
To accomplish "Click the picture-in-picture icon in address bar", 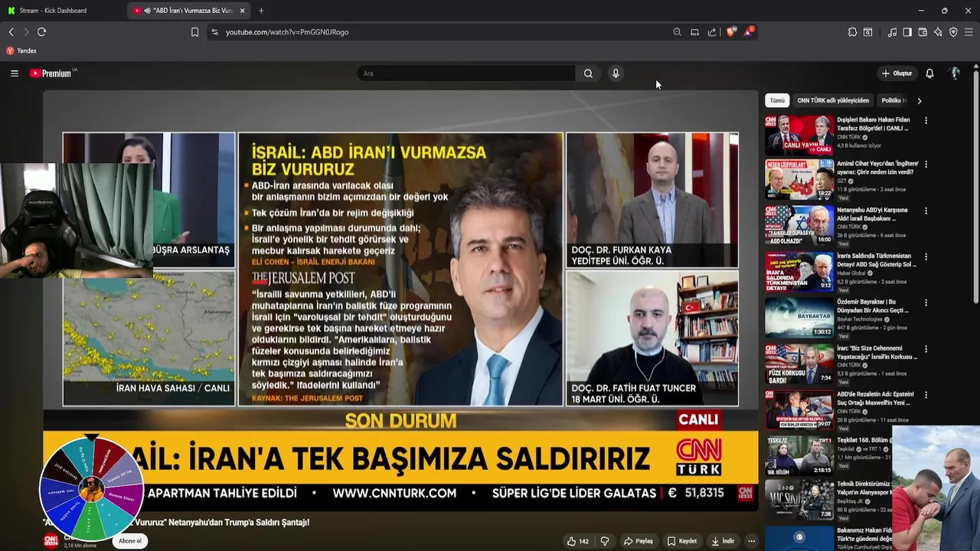I will pyautogui.click(x=694, y=32).
